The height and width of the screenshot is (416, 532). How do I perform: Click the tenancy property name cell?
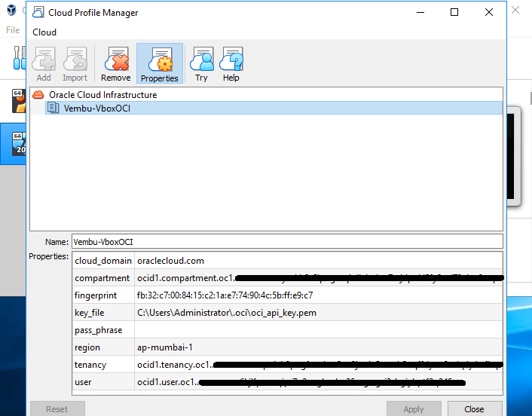103,365
